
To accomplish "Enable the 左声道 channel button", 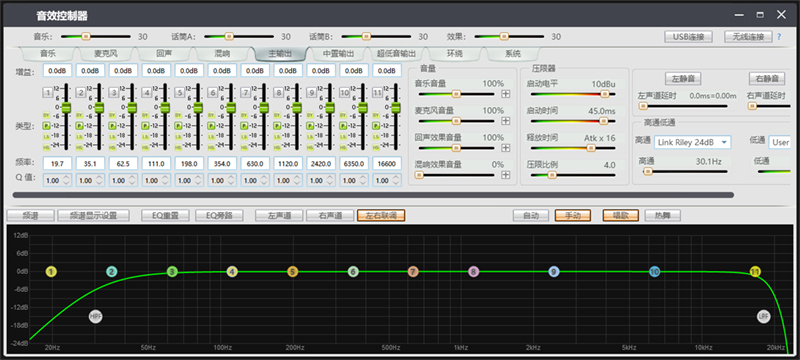I will coord(279,215).
